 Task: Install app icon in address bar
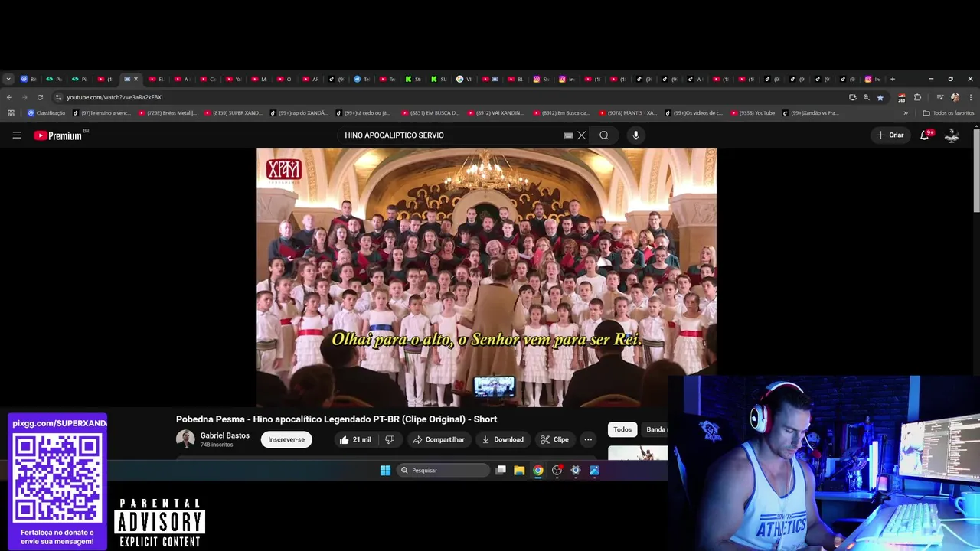(852, 97)
